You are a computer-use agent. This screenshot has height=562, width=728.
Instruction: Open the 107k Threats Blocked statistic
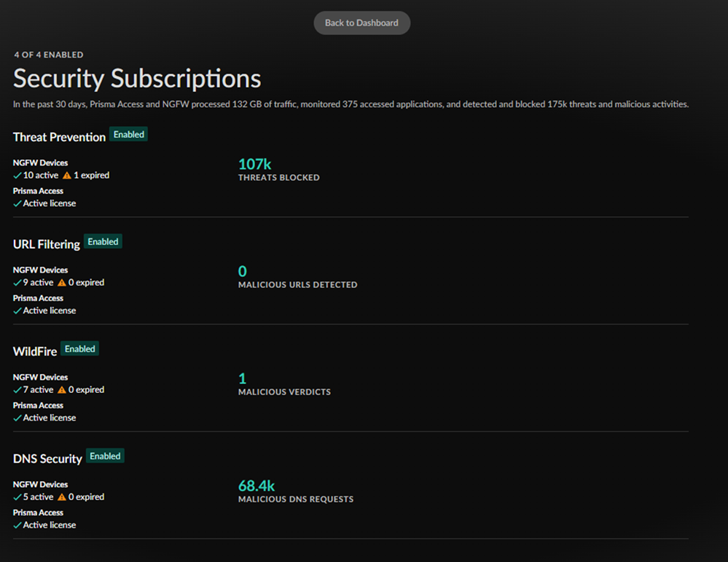[254, 165]
